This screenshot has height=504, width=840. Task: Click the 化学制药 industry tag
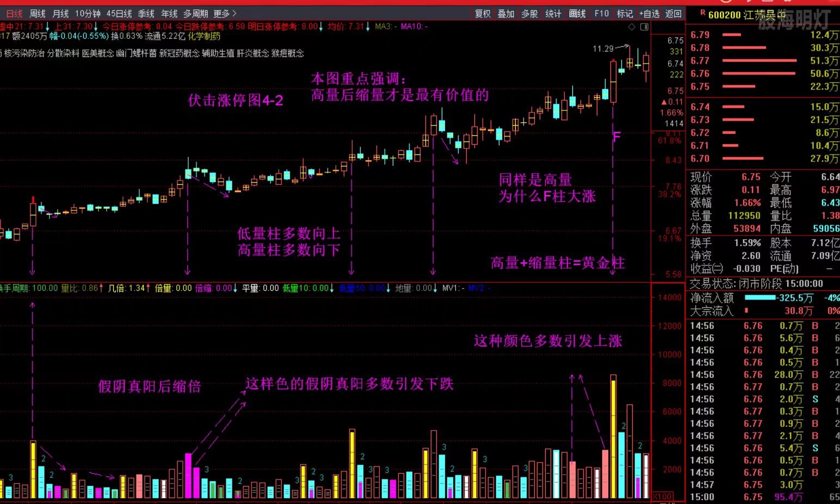204,36
